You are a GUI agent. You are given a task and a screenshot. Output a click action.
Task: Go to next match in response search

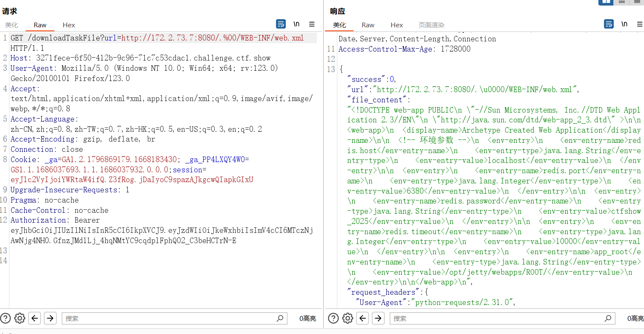pyautogui.click(x=378, y=318)
